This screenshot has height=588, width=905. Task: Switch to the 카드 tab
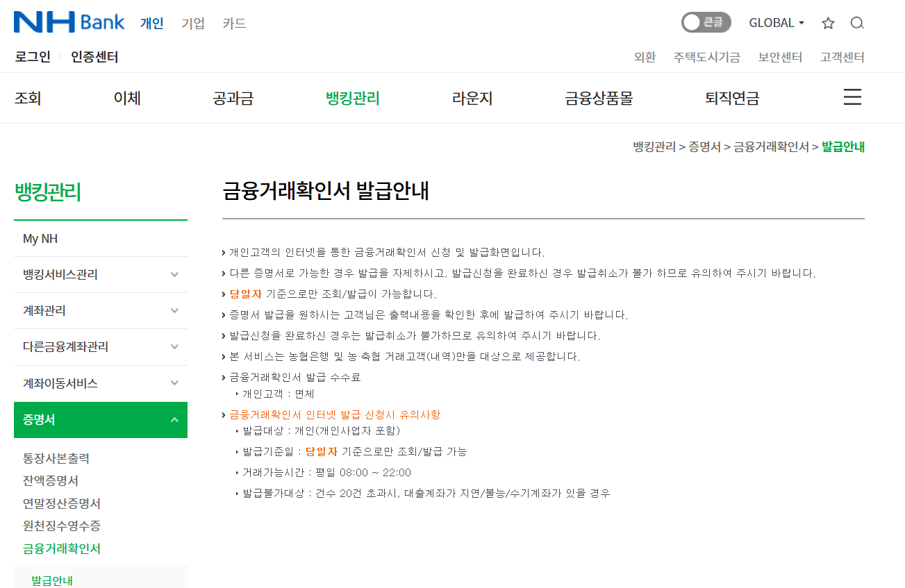pyautogui.click(x=234, y=23)
